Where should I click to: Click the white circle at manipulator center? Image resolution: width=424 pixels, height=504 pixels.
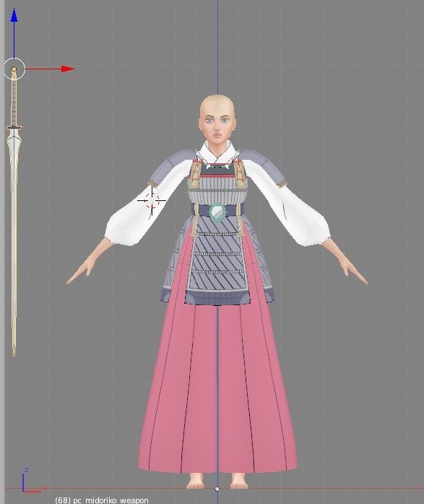(14, 69)
